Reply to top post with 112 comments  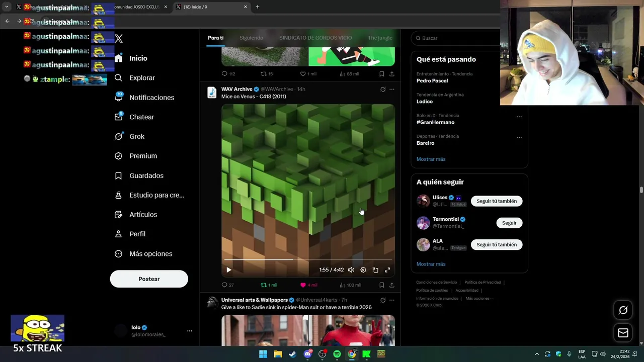(x=228, y=74)
